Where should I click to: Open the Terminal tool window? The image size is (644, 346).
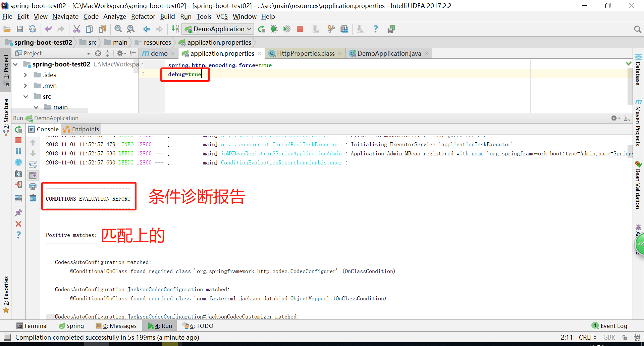(x=32, y=326)
